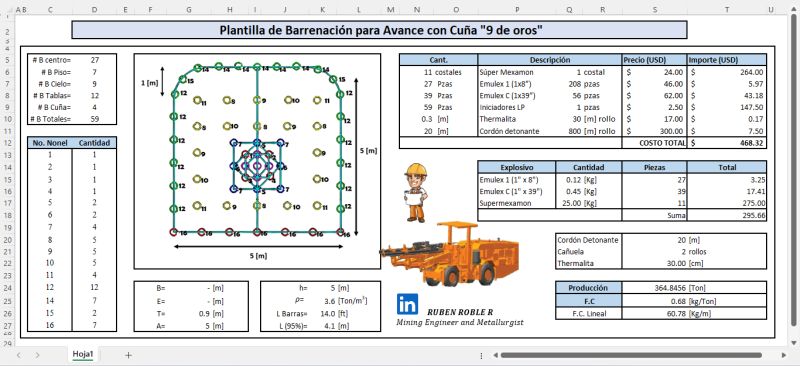The width and height of the screenshot is (800, 366).
Task: Click "Mining Engineer and Metallurgist" text
Action: coord(460,322)
